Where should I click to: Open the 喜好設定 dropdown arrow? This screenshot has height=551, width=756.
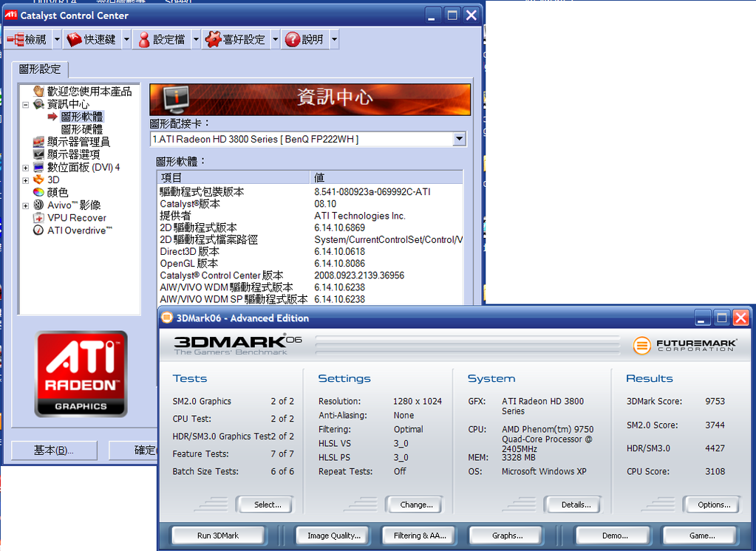276,40
